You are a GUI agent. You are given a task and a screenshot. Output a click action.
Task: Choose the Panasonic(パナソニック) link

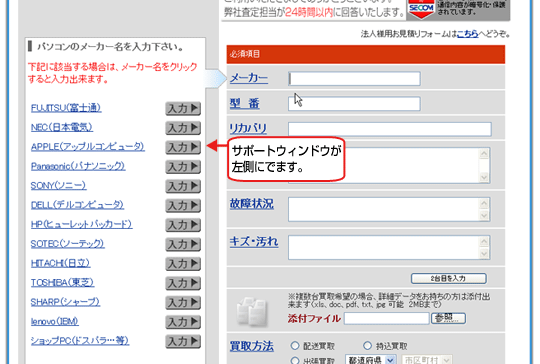(78, 166)
